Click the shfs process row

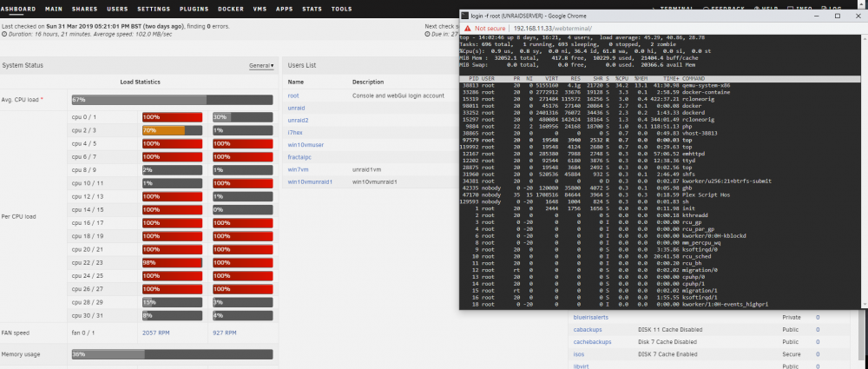tap(660, 175)
